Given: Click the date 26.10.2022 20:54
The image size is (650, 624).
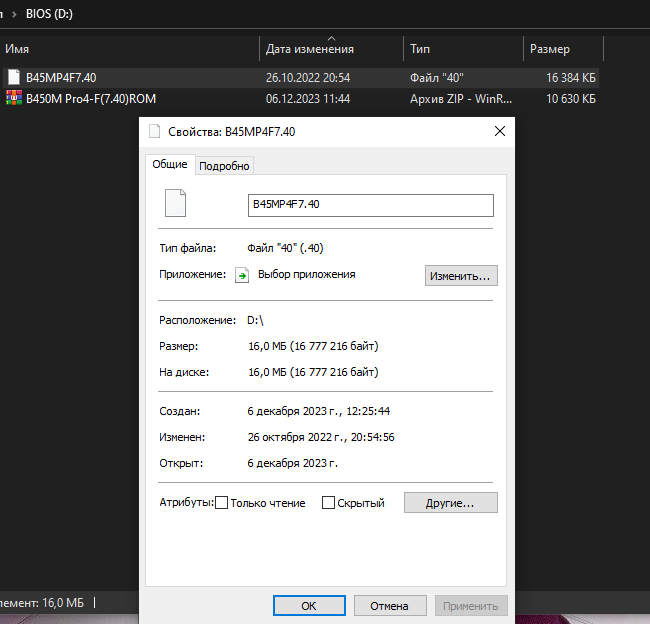Looking at the screenshot, I should [308, 78].
